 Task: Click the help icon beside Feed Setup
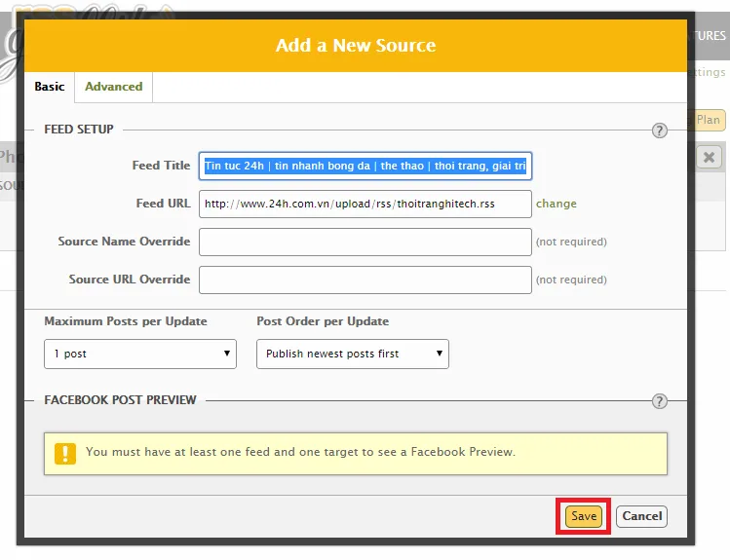click(660, 131)
